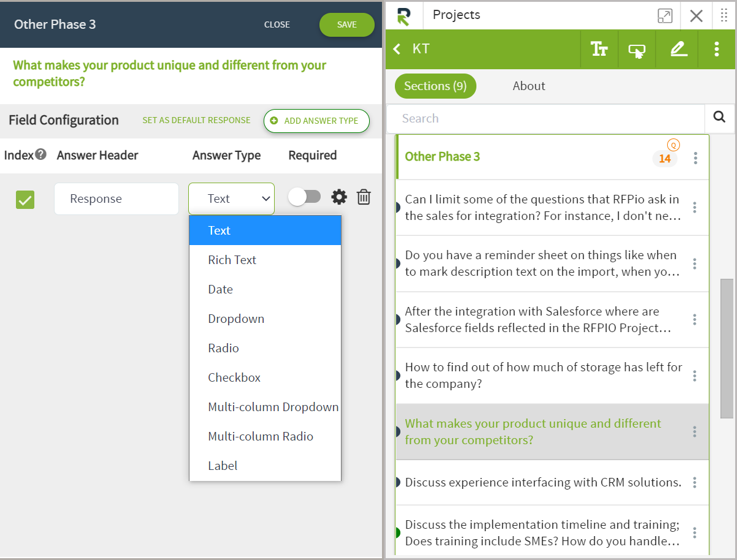Image resolution: width=737 pixels, height=560 pixels.
Task: Choose Date answer type
Action: [x=265, y=289]
